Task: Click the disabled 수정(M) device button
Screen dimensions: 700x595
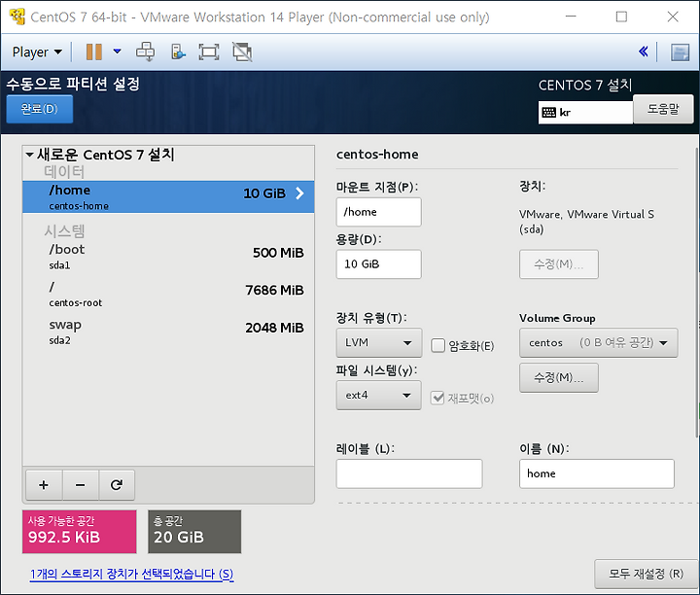Action: (x=558, y=264)
